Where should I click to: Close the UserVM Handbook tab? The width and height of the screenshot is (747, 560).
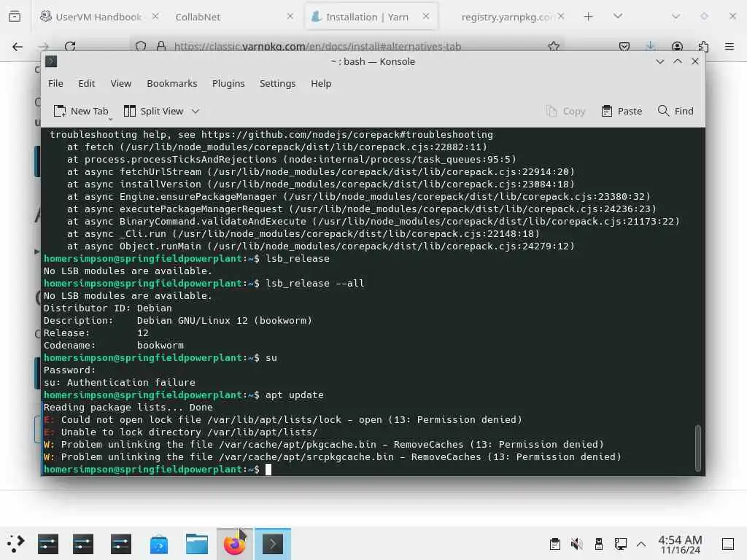(x=155, y=16)
